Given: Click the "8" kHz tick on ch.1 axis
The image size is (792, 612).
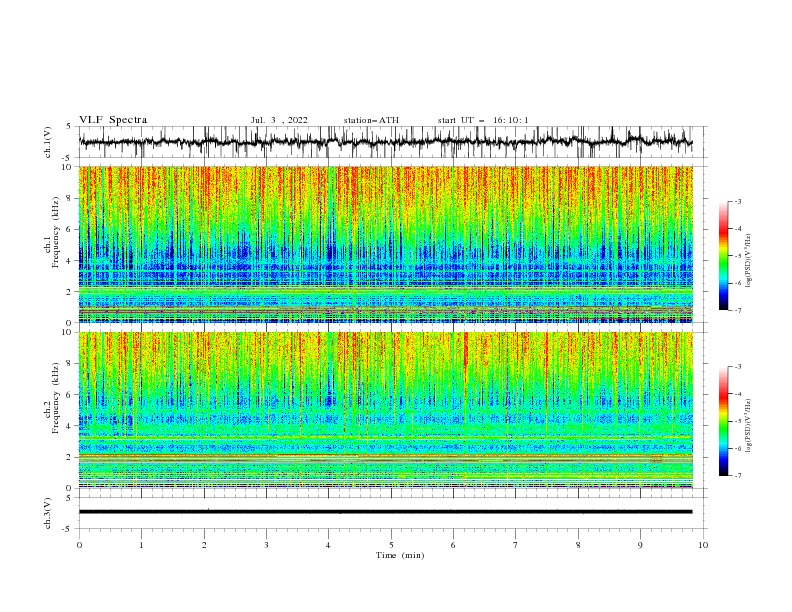Looking at the screenshot, I should pos(69,198).
